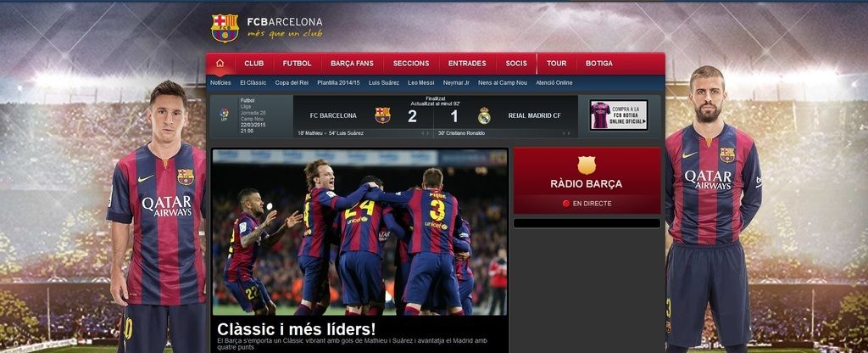Go to Atenció Online link
The image size is (868, 353).
(554, 82)
